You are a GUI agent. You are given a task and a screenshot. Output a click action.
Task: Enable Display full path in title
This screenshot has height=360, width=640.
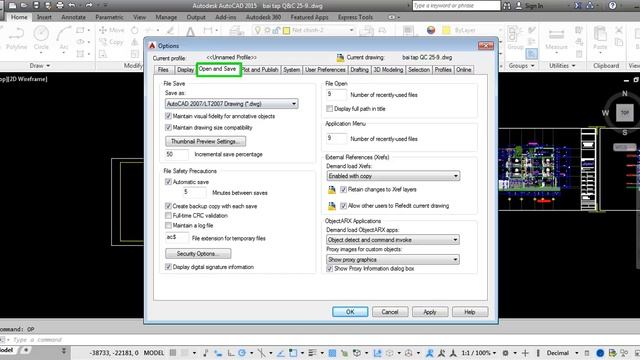(329, 109)
